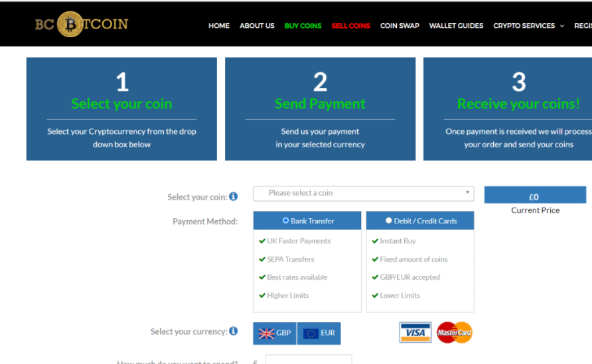
Task: Expand the Crypto Services menu
Action: pos(528,26)
